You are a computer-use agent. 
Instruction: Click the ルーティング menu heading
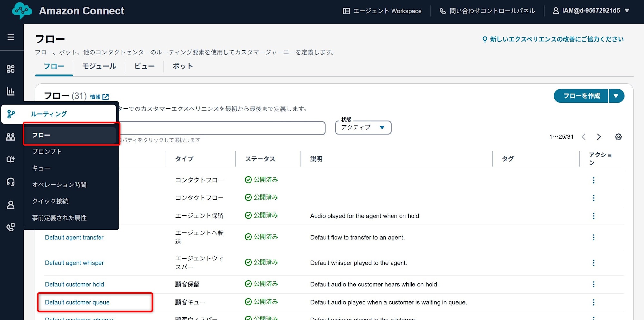[49, 114]
